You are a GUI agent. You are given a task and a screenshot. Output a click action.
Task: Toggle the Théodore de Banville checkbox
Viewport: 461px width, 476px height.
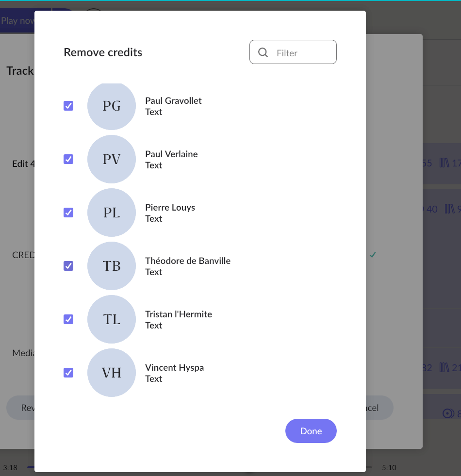point(68,266)
